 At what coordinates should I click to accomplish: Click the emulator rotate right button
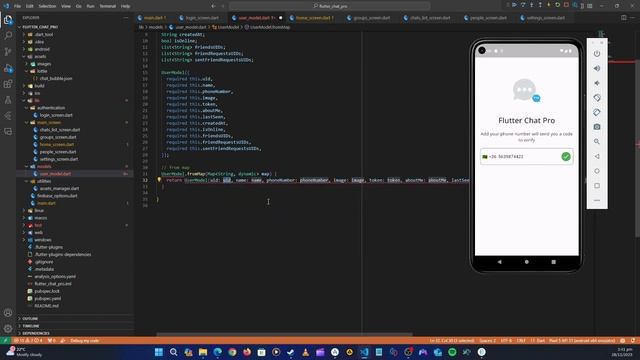597,112
